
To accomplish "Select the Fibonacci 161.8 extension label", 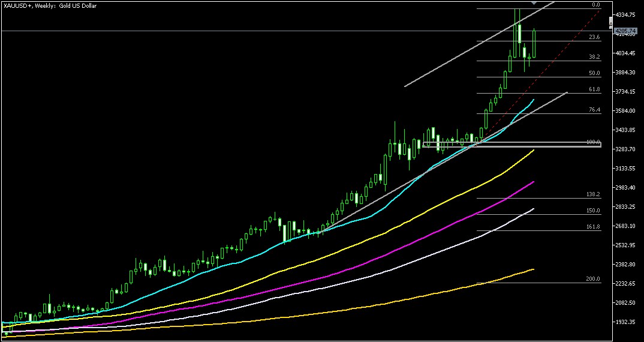I will tap(592, 227).
